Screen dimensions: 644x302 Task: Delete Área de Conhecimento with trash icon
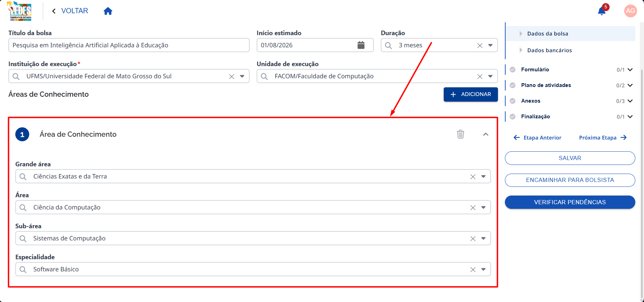point(460,134)
